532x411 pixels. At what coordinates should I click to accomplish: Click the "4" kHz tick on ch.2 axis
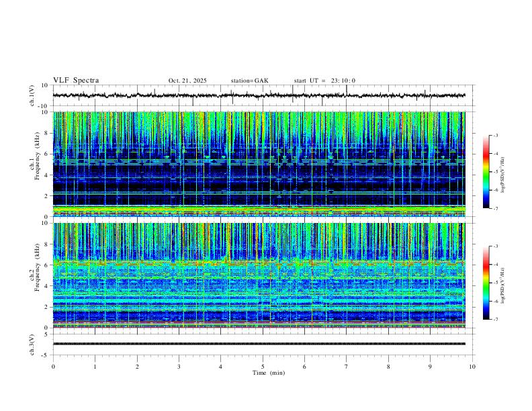click(46, 286)
